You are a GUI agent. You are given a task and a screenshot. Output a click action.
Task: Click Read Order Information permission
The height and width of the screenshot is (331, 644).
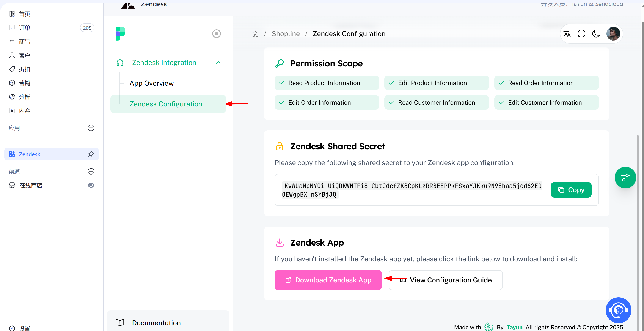[x=547, y=83]
